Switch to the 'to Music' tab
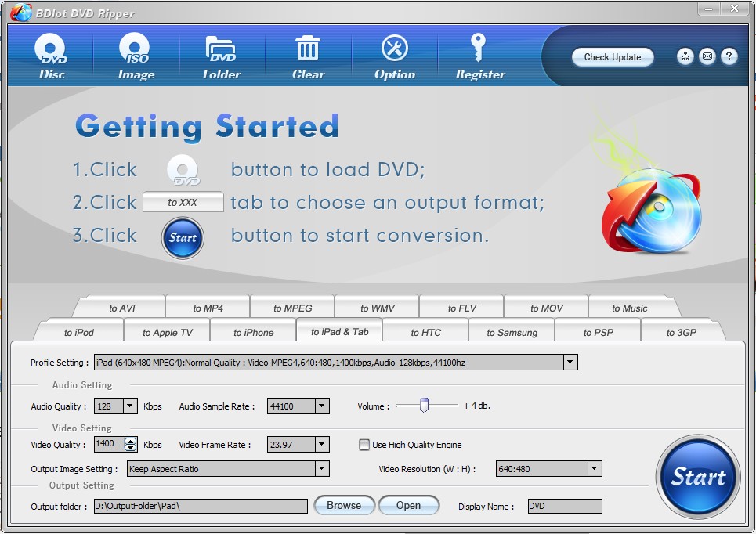This screenshot has width=756, height=534. point(630,308)
